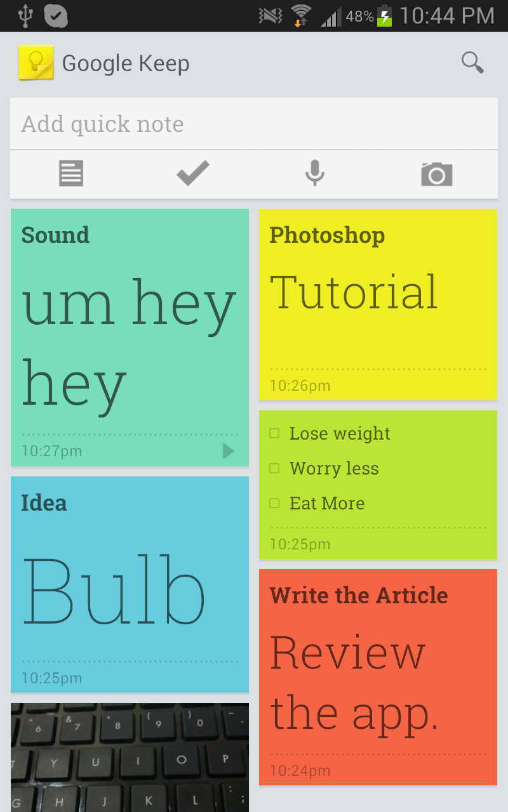Create a new text note icon

[71, 174]
